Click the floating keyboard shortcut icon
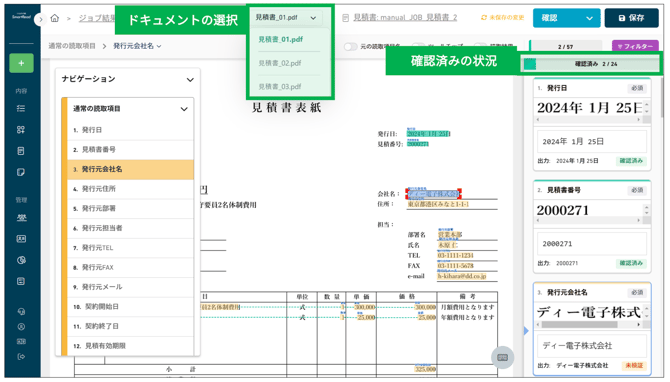670x382 pixels. pos(502,357)
